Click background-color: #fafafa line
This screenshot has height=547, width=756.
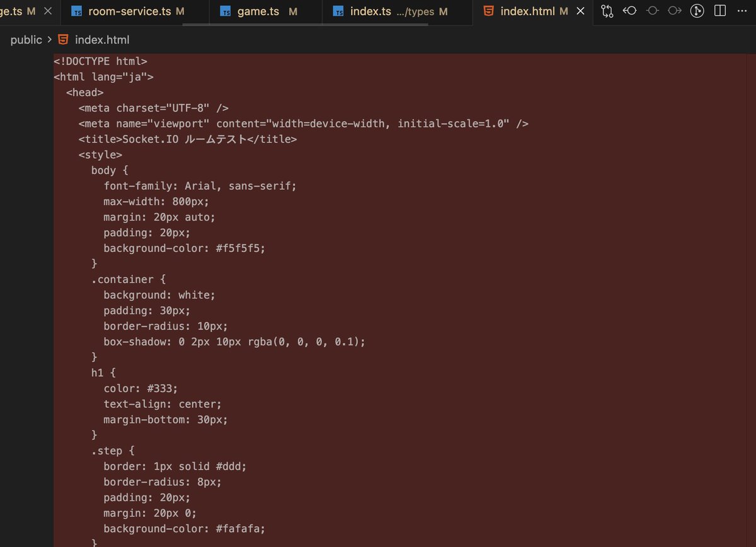tap(185, 529)
